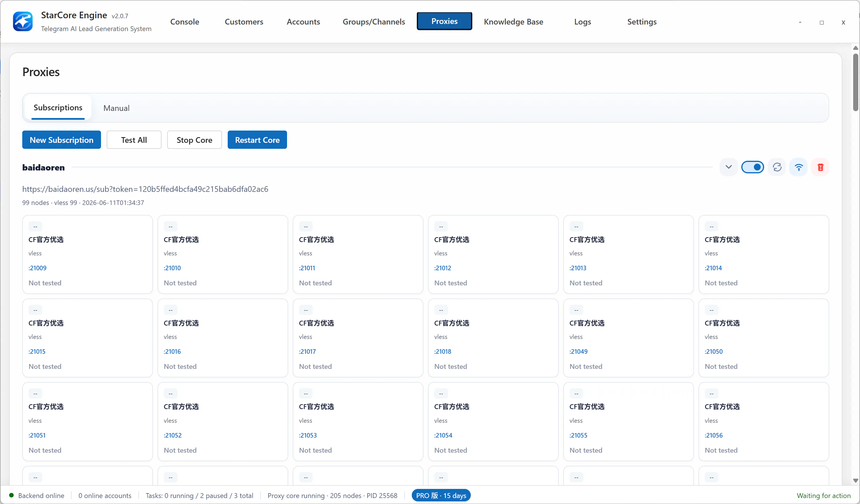
Task: Select the node card with port :21012
Action: coord(493,254)
